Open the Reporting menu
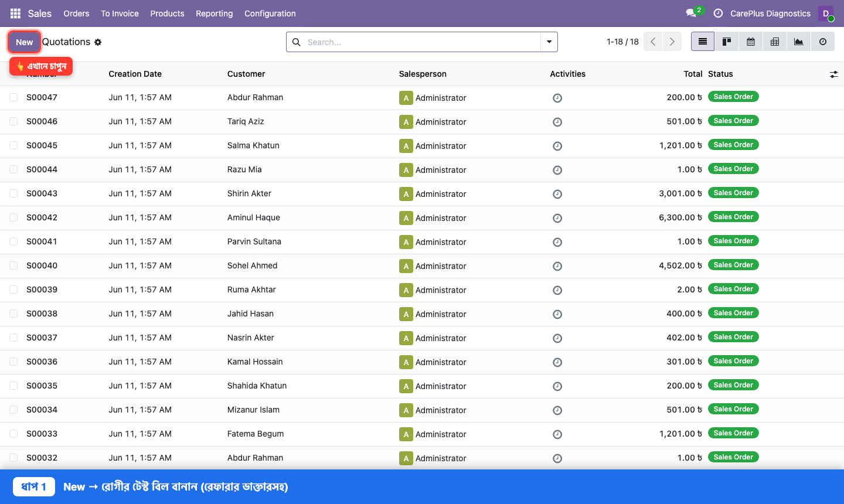Image resolution: width=844 pixels, height=504 pixels. tap(214, 13)
